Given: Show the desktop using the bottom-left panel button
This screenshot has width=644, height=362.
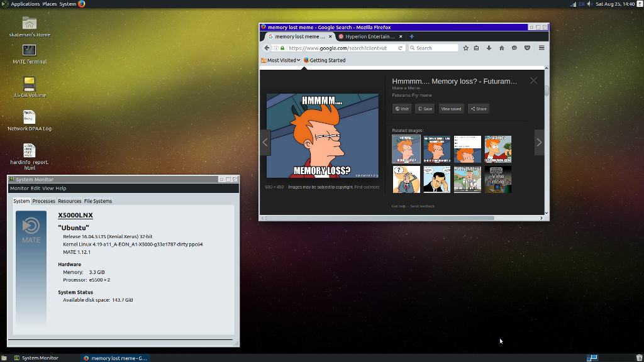Looking at the screenshot, I should (4, 358).
